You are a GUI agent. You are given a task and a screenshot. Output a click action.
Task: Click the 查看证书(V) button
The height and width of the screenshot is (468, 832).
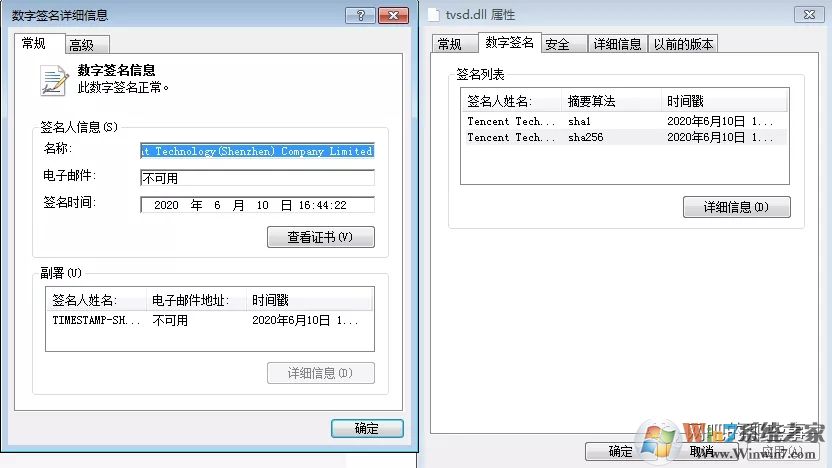click(x=320, y=237)
